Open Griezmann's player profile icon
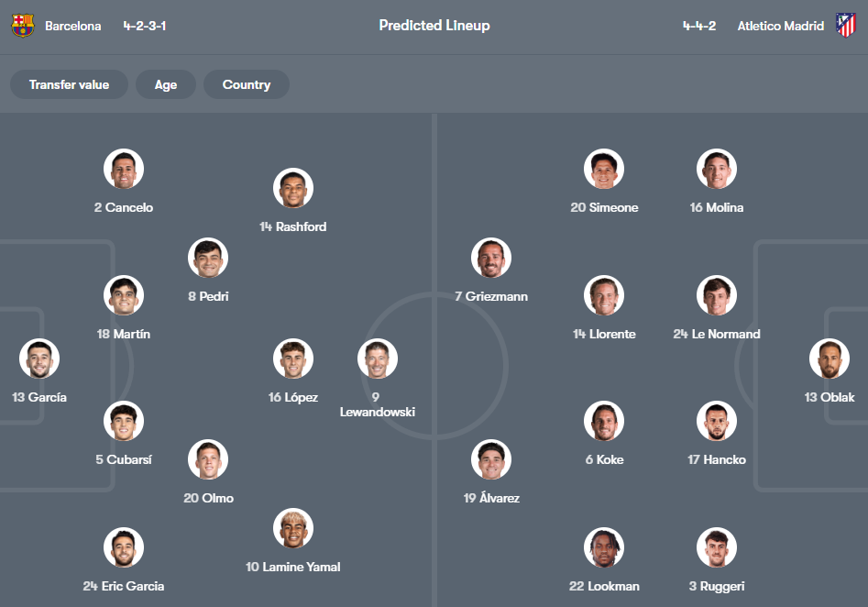 [x=491, y=257]
